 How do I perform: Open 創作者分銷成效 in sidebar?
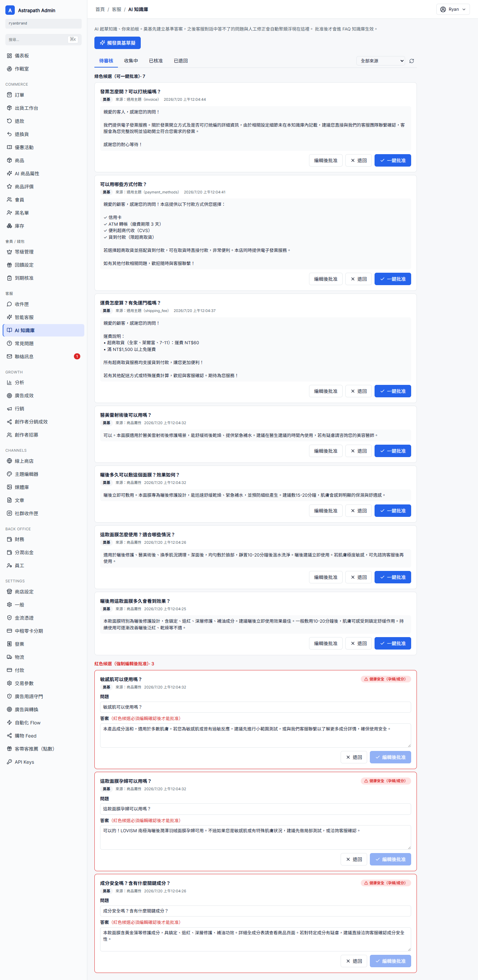pyautogui.click(x=43, y=421)
